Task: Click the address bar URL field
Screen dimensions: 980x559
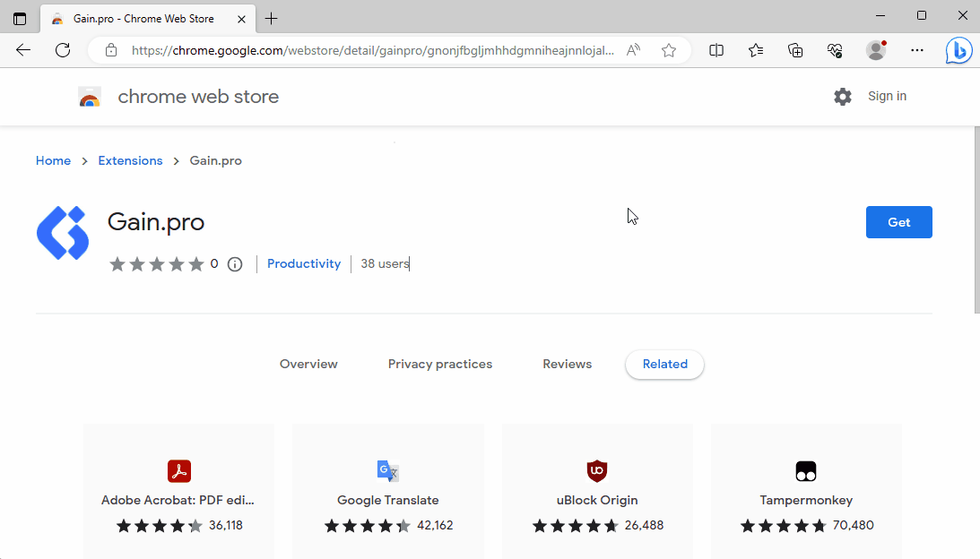Action: point(372,50)
